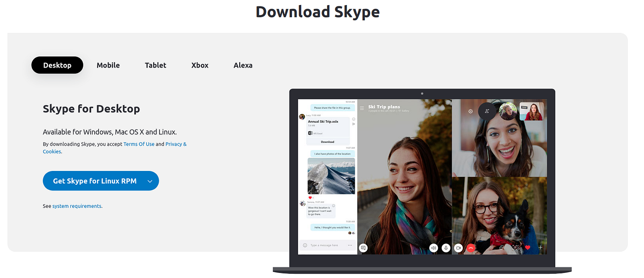Screen dimensions: 644x278
Task: Click the three-dot icon in the message box
Action: click(x=350, y=245)
